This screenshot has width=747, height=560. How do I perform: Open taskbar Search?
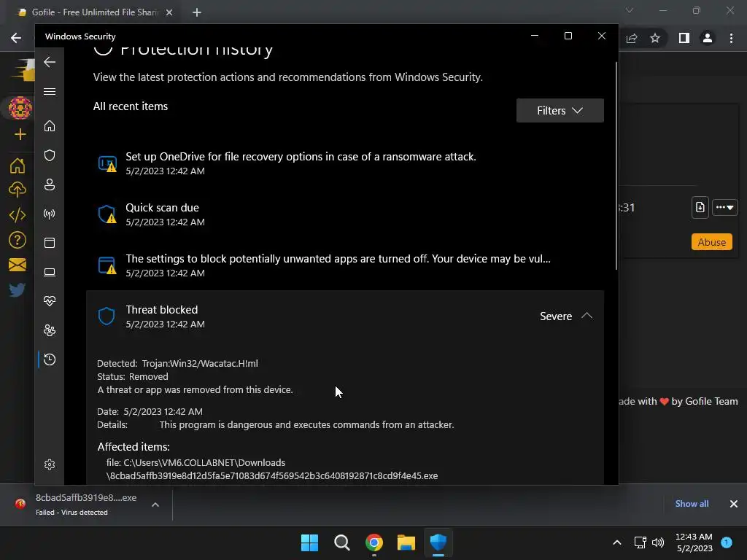point(342,542)
